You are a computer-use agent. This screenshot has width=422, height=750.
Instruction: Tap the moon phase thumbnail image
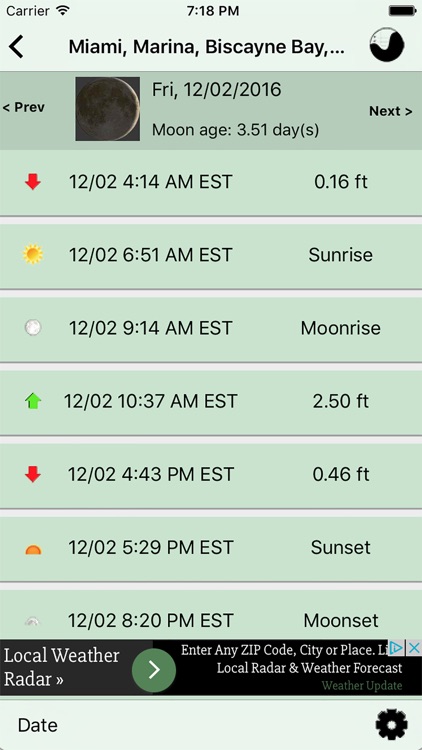coord(108,109)
